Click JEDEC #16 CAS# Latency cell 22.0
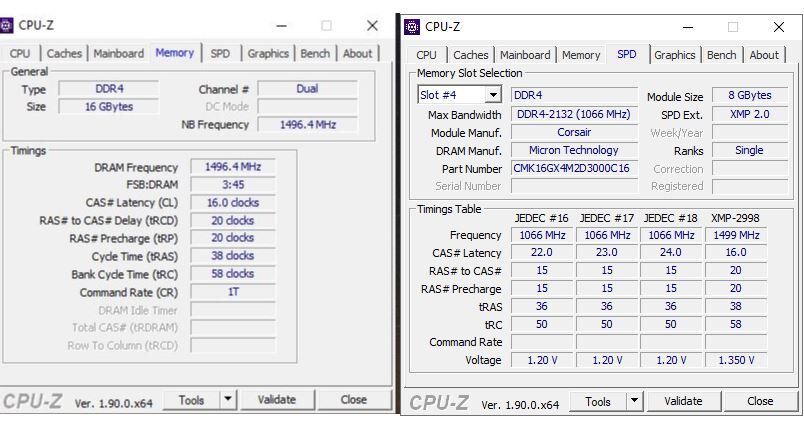This screenshot has height=421, width=804. coord(541,252)
